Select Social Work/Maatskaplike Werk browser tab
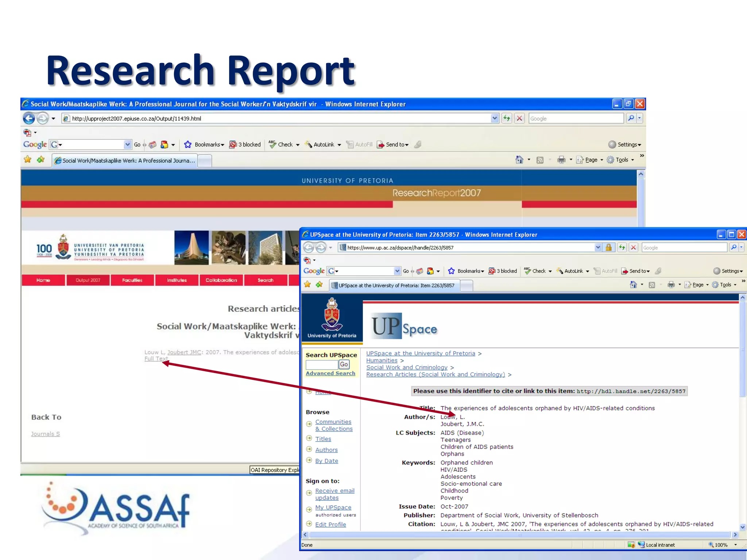Viewport: 747px width, 560px height. [x=125, y=160]
